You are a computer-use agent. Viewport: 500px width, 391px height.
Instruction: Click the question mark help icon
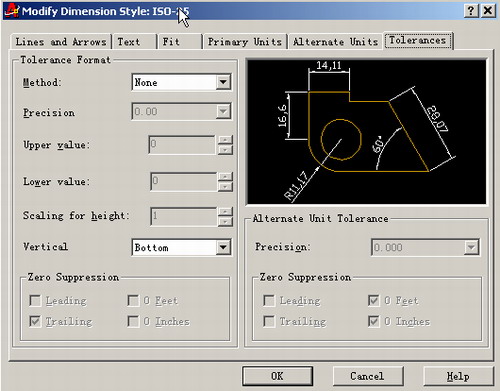click(x=471, y=11)
